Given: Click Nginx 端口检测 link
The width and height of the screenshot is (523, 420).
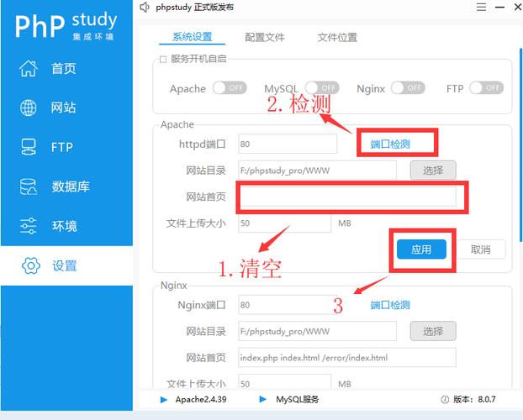Looking at the screenshot, I should 390,305.
